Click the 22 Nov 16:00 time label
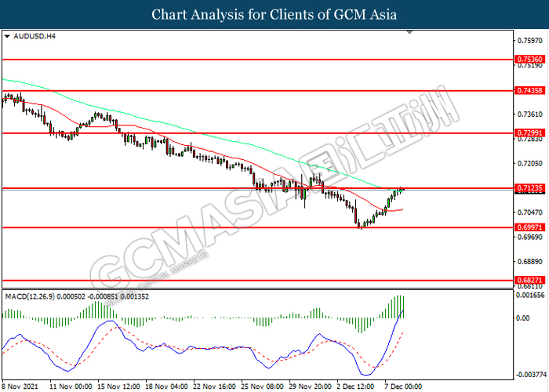Screen dimensions: 549x392 (214, 387)
